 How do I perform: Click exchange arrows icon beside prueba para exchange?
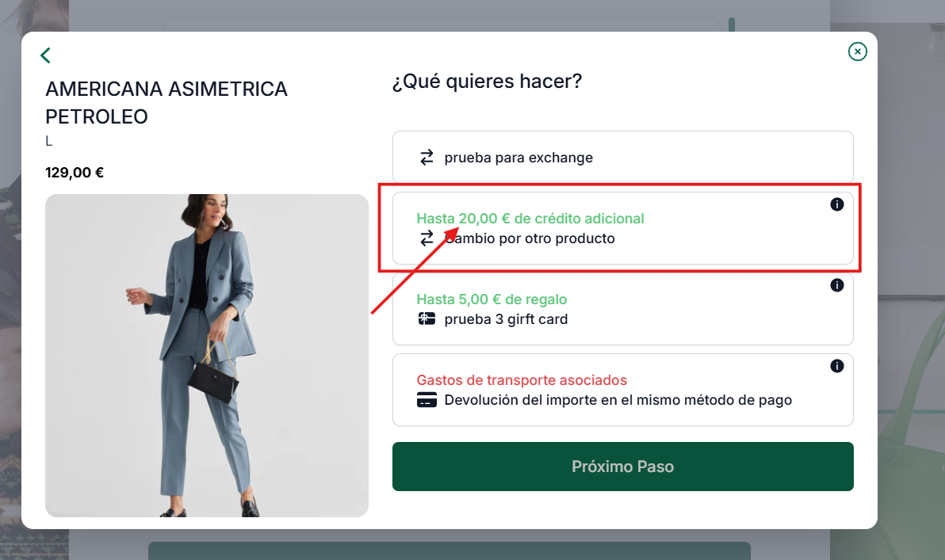point(427,158)
